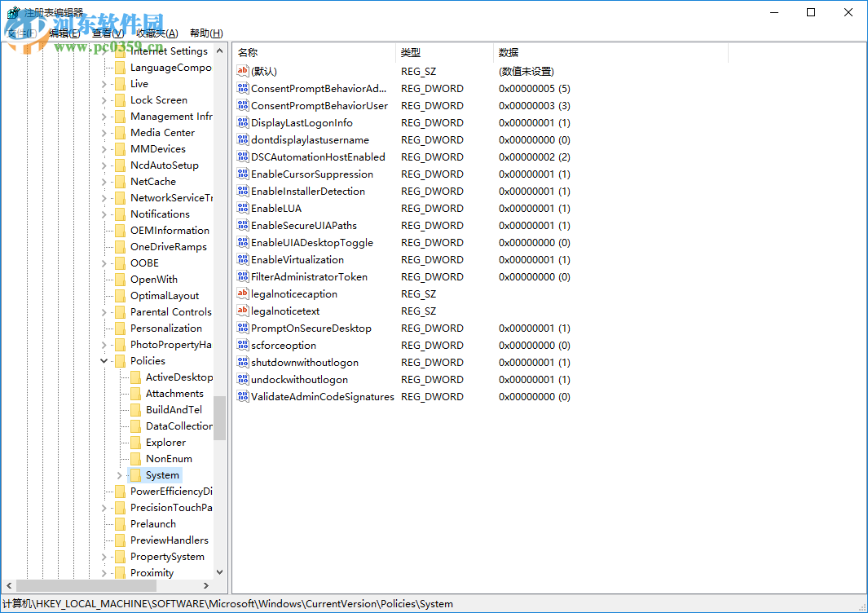Click the ab icon beside legalnoticetext
This screenshot has height=613, width=868.
coord(243,311)
